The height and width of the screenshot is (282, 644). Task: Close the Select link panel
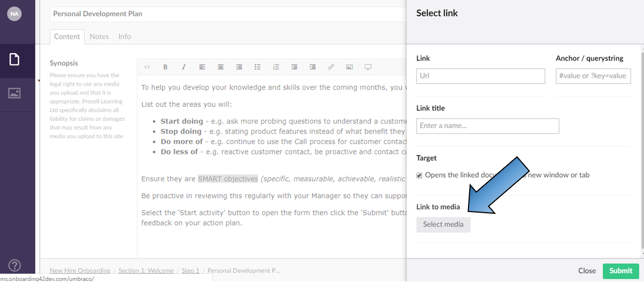(587, 271)
